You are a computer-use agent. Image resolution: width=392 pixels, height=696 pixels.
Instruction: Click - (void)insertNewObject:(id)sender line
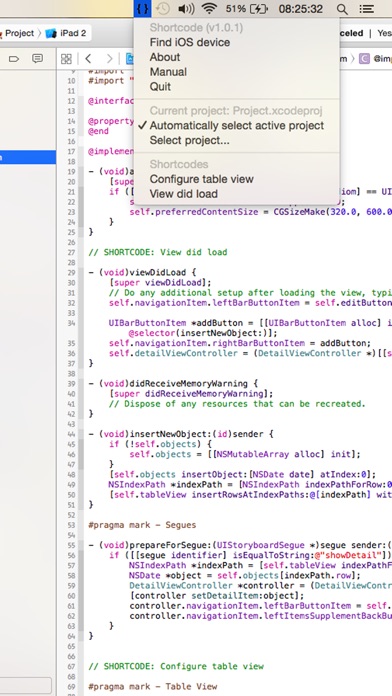(181, 434)
